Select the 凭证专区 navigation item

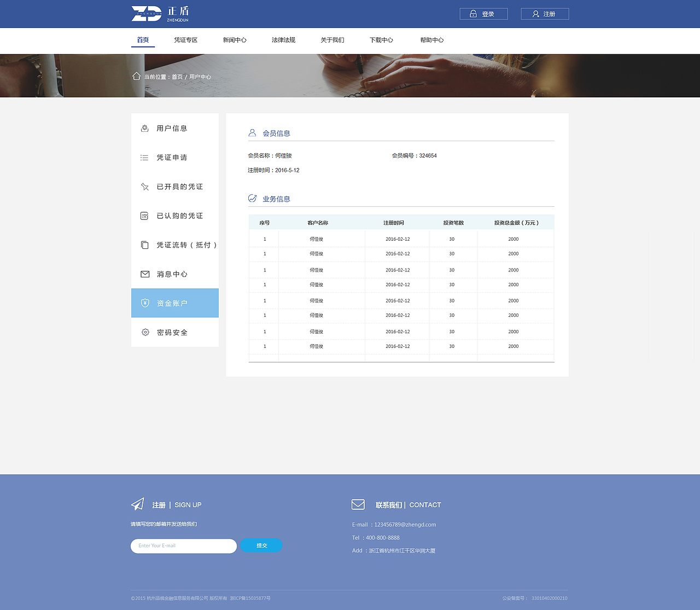coord(186,40)
